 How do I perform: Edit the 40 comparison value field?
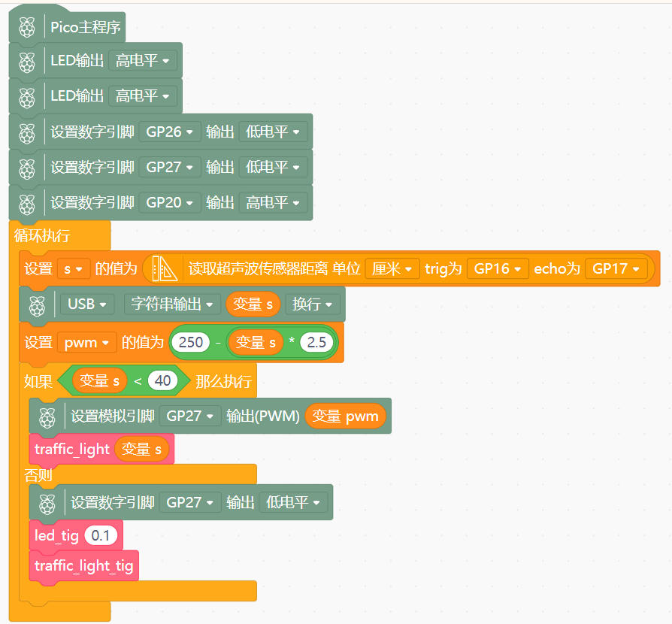pos(163,380)
